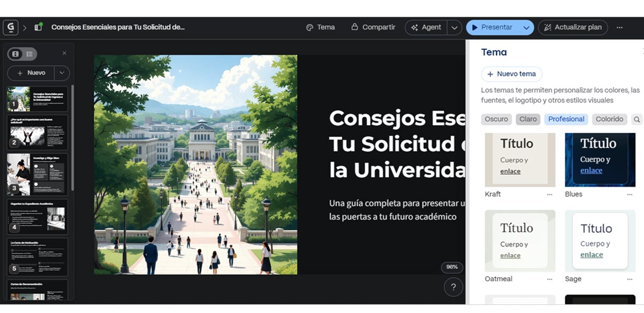Image resolution: width=644 pixels, height=313 pixels.
Task: Click the slide subtitle text
Action: [397, 210]
